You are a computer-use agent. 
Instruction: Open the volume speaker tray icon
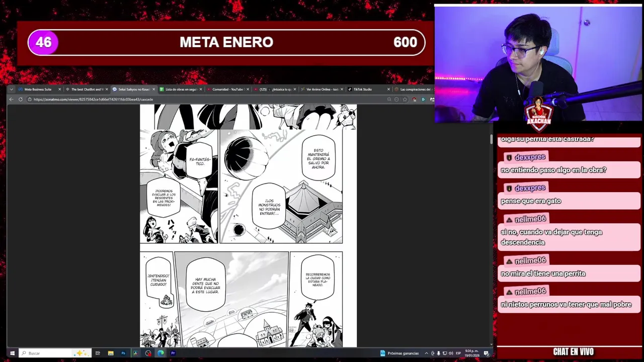[450, 353]
